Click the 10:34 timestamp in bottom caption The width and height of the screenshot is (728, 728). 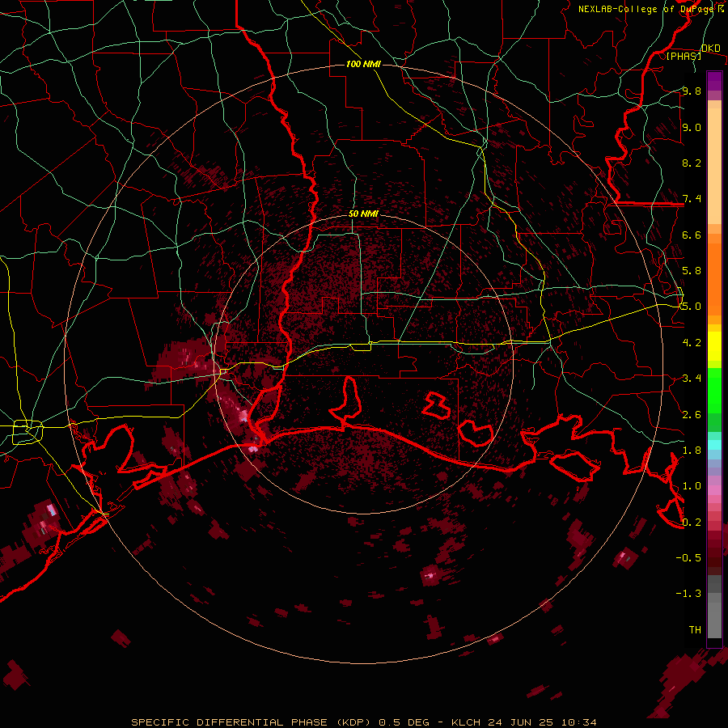tap(578, 722)
